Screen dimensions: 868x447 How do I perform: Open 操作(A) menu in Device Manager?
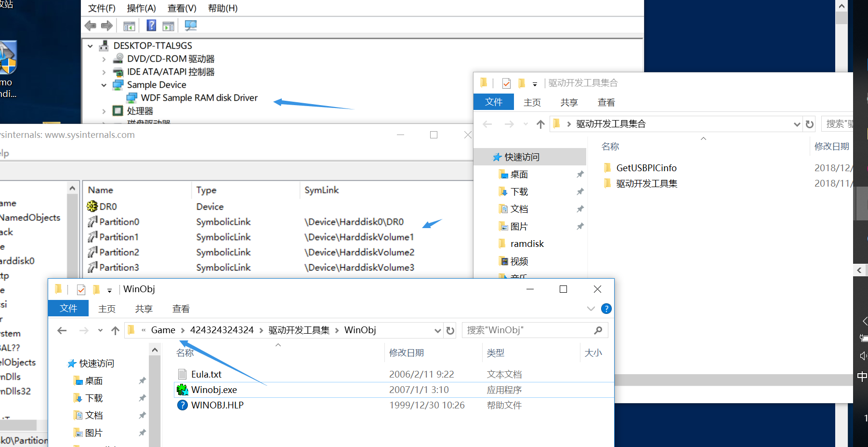pyautogui.click(x=141, y=8)
